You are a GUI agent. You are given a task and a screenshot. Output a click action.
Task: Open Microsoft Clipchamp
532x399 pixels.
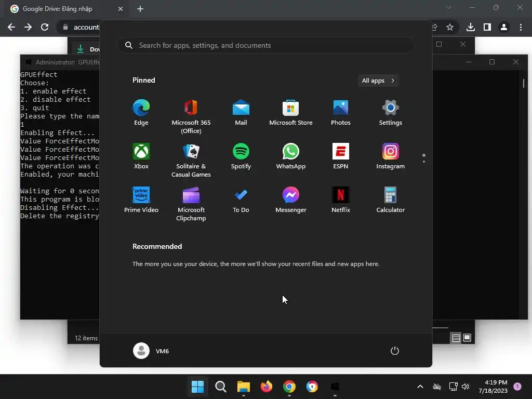(191, 204)
